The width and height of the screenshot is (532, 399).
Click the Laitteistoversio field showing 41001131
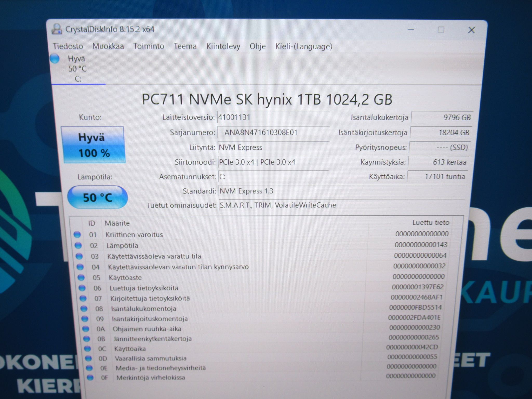coord(273,117)
